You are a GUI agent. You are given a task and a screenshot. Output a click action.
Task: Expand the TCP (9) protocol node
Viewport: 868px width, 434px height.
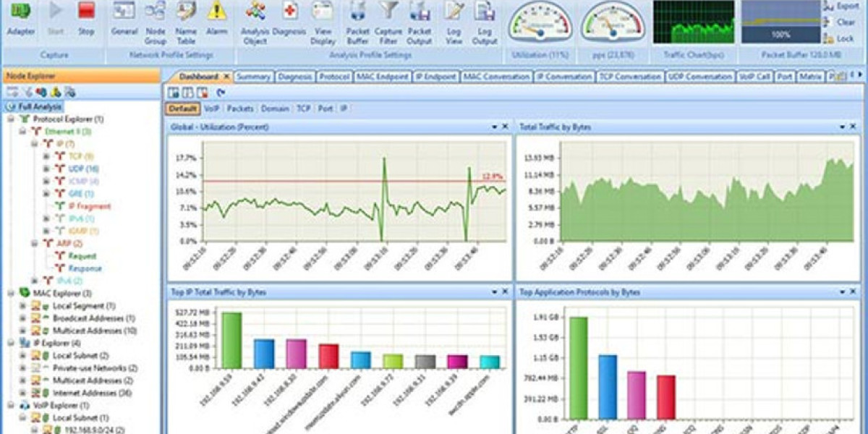tap(47, 156)
